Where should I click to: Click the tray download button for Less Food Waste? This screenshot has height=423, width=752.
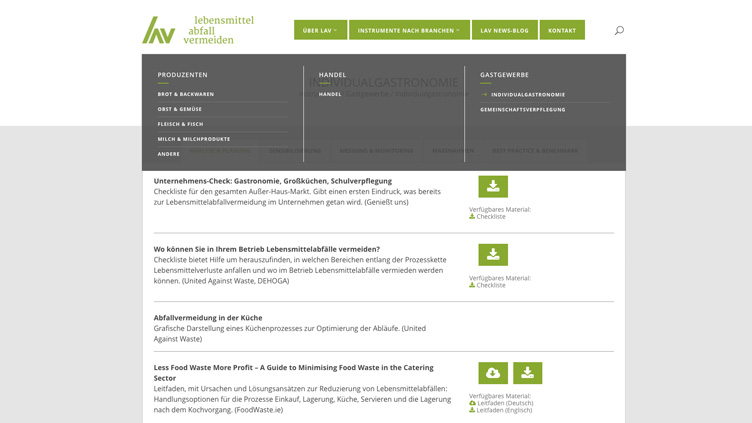click(x=528, y=373)
